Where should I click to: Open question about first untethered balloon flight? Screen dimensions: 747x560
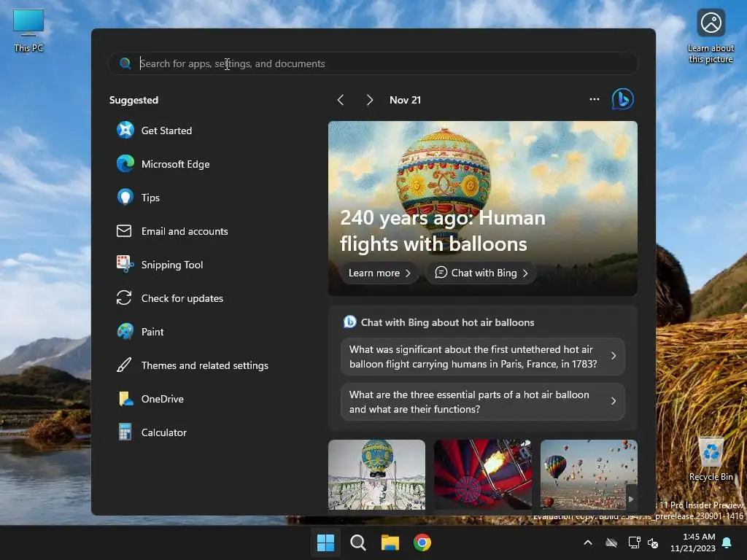point(483,357)
